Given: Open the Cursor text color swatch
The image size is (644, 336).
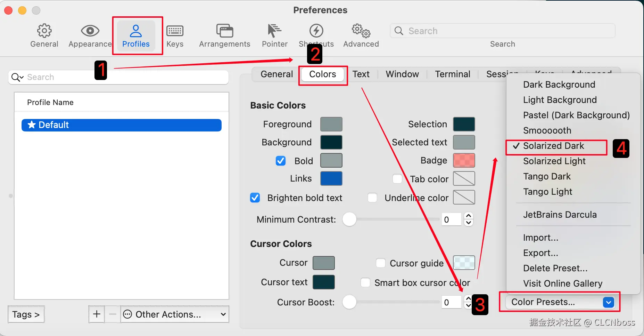Looking at the screenshot, I should (x=324, y=282).
